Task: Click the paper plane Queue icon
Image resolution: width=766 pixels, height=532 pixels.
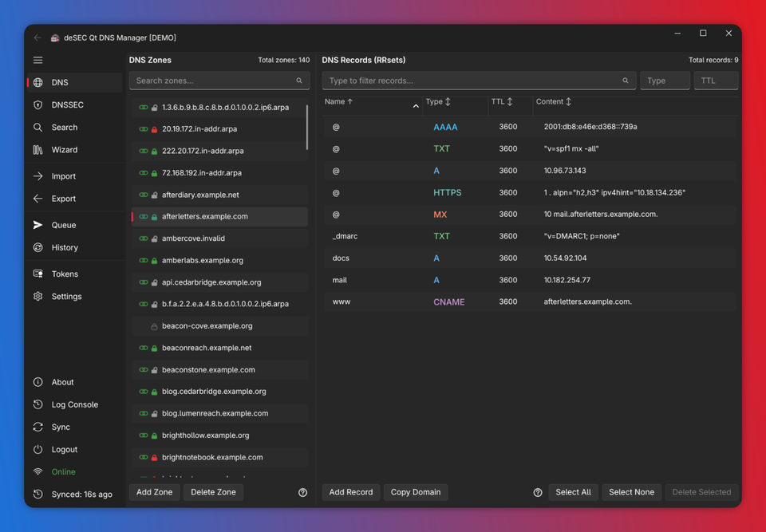Action: pyautogui.click(x=38, y=225)
